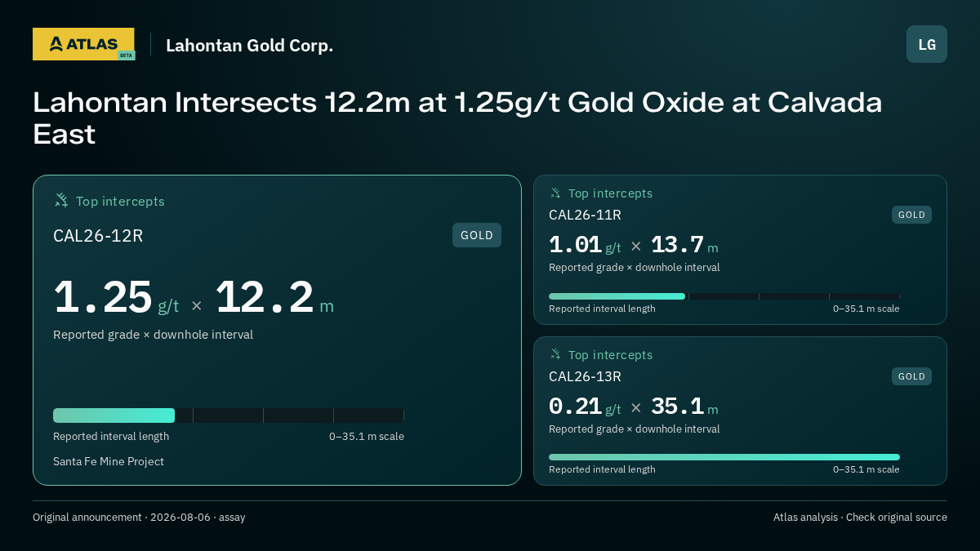The height and width of the screenshot is (551, 980).
Task: Click Reported interval length label in CAL26-13R card
Action: click(602, 469)
